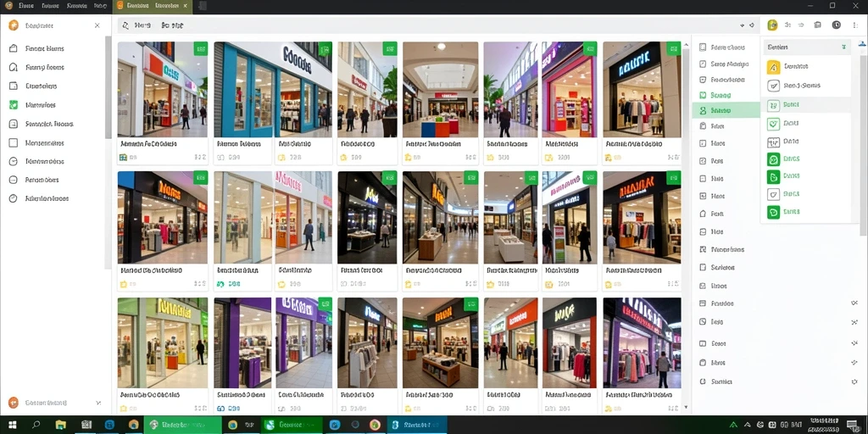
Task: Click the dark clock icon in top toolbar
Action: (837, 25)
